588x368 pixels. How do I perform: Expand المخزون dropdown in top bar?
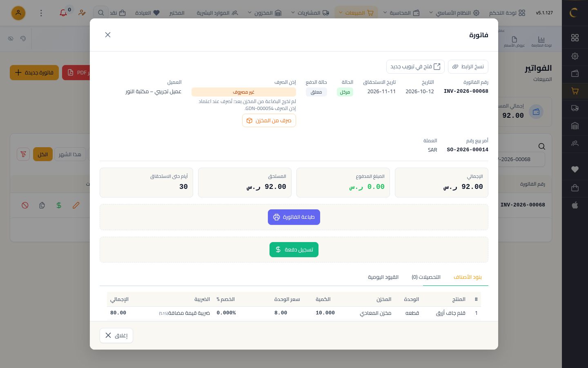point(265,13)
